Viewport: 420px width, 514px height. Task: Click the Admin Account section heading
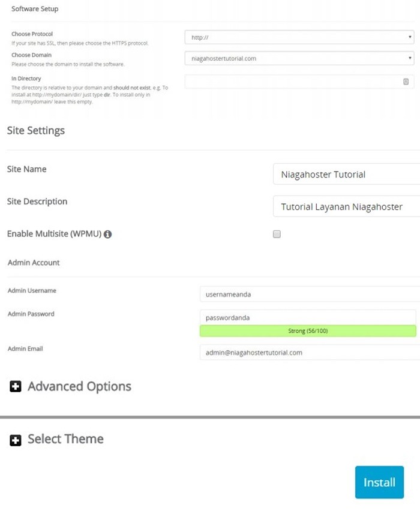point(33,263)
